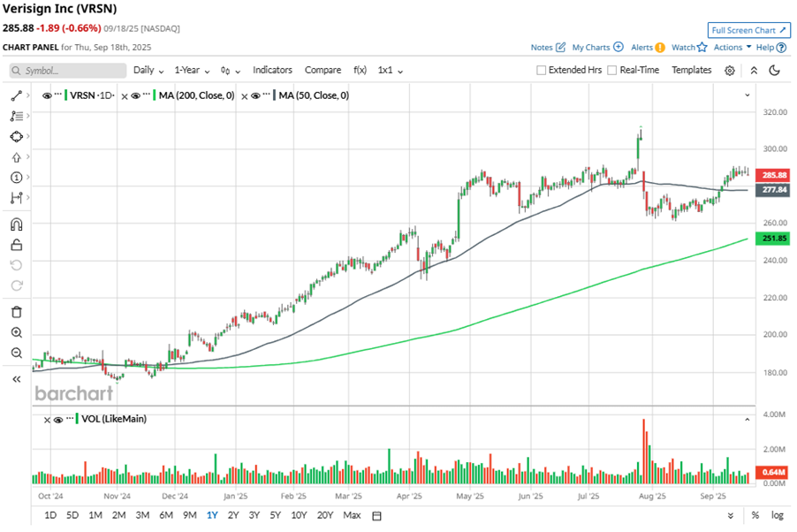Image resolution: width=797 pixels, height=532 pixels.
Task: Select the 5Y range tab
Action: pyautogui.click(x=276, y=515)
